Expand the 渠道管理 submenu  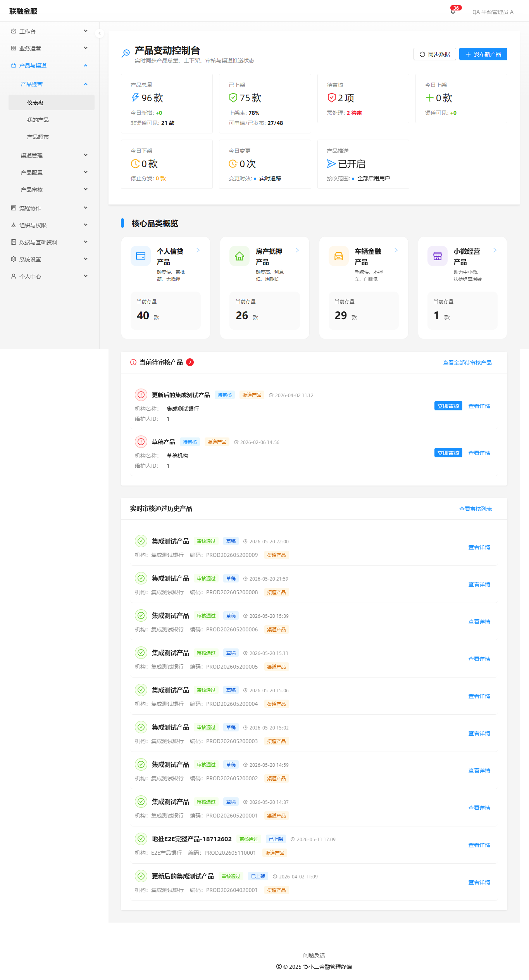tap(52, 155)
